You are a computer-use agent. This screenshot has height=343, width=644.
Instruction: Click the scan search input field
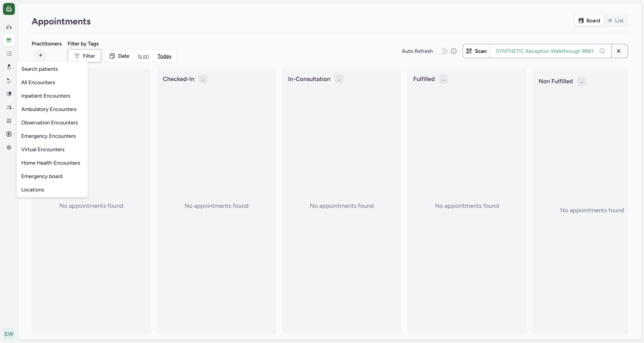tap(544, 51)
